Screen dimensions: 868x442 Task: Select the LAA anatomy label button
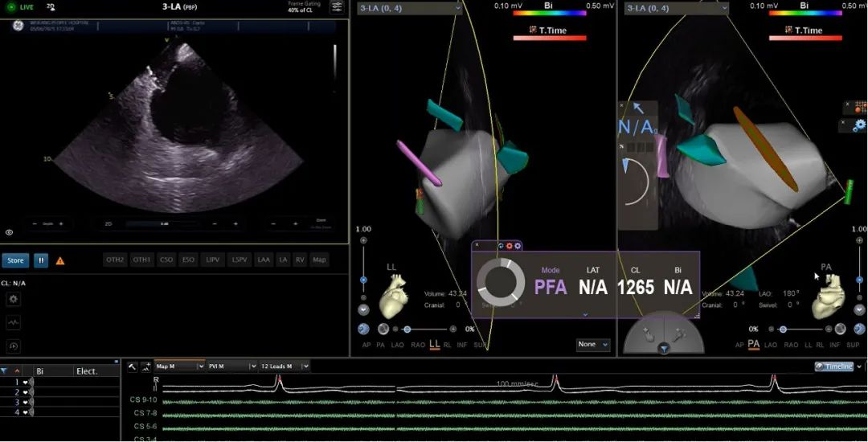tap(264, 260)
